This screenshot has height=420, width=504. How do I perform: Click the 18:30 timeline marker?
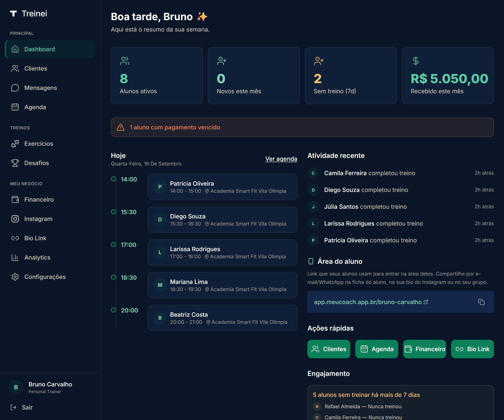coord(113,277)
